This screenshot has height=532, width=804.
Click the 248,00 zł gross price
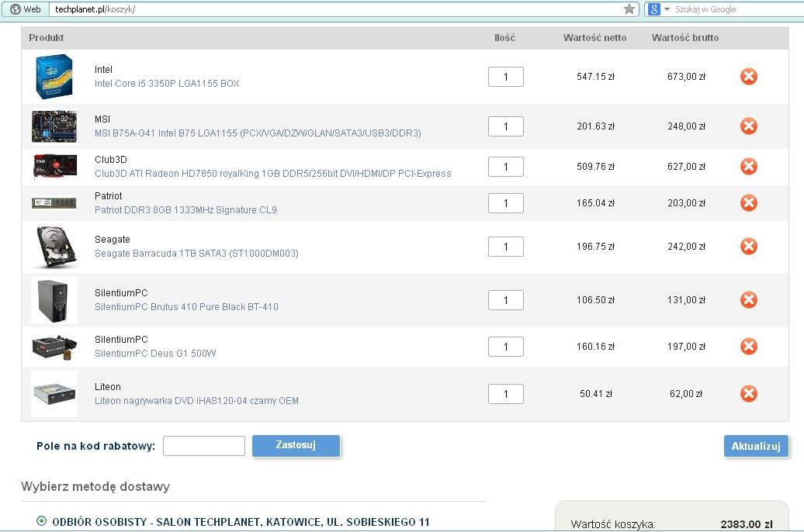(x=686, y=126)
